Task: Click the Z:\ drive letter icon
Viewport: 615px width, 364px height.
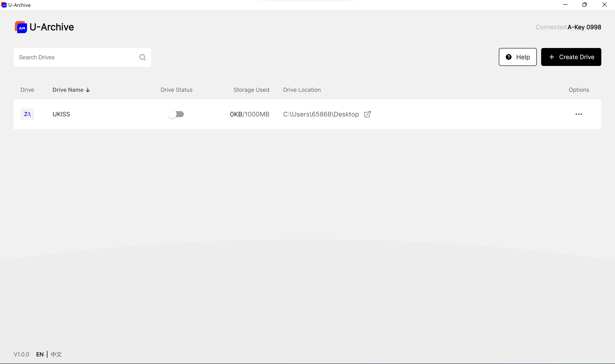Action: tap(27, 114)
